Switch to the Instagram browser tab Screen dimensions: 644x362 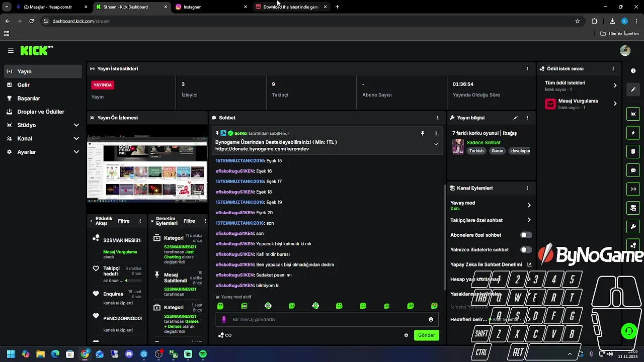211,7
